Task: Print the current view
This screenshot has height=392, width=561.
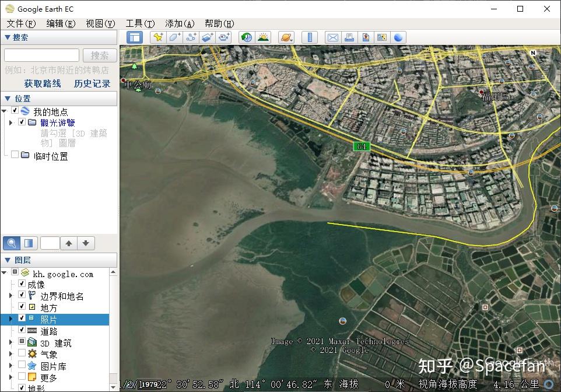Action: click(349, 37)
